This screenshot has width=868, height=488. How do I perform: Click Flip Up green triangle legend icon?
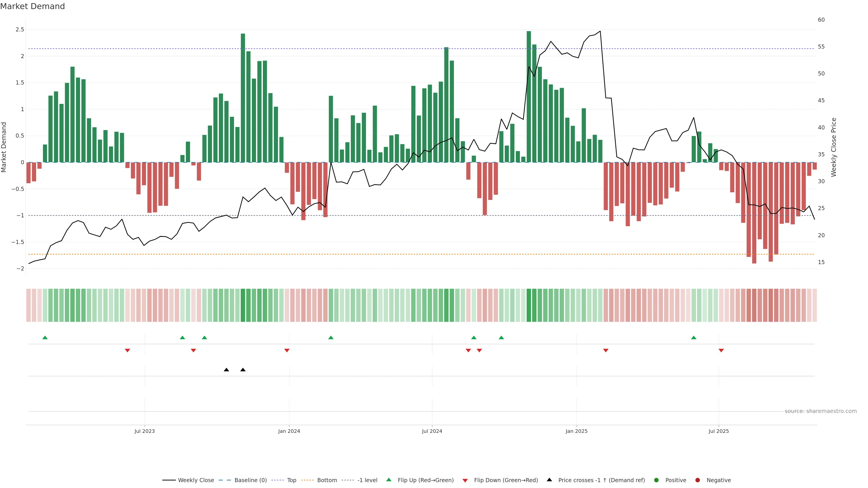389,480
